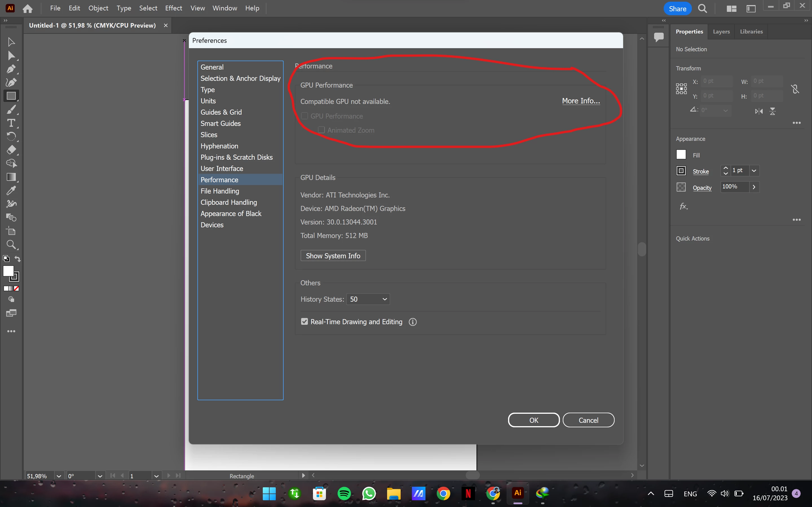The image size is (812, 507).
Task: Select the Pen tool in toolbar
Action: (x=11, y=69)
